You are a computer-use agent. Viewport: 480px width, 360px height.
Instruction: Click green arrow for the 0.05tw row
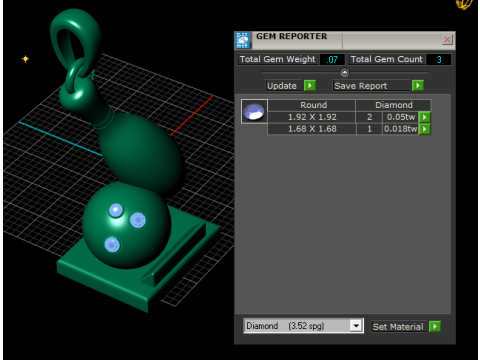coord(425,117)
